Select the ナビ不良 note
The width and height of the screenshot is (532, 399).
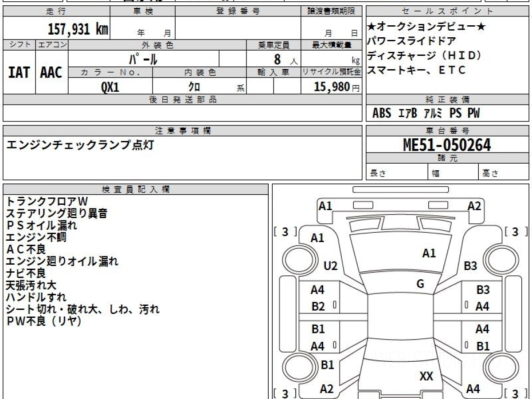[x=26, y=273]
